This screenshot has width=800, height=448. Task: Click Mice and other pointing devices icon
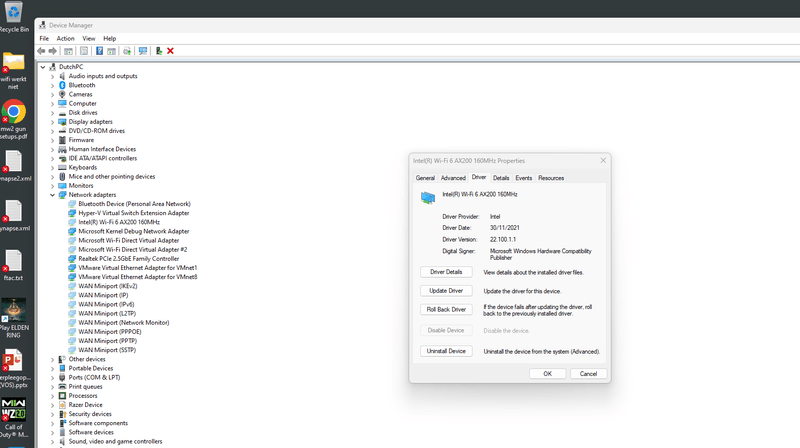coord(62,177)
